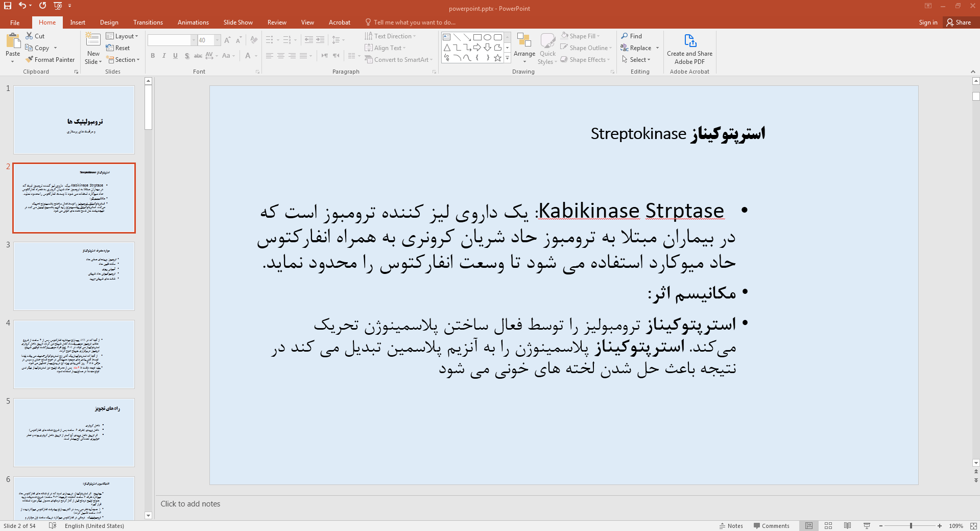
Task: Click the Sign in link
Action: [x=928, y=22]
